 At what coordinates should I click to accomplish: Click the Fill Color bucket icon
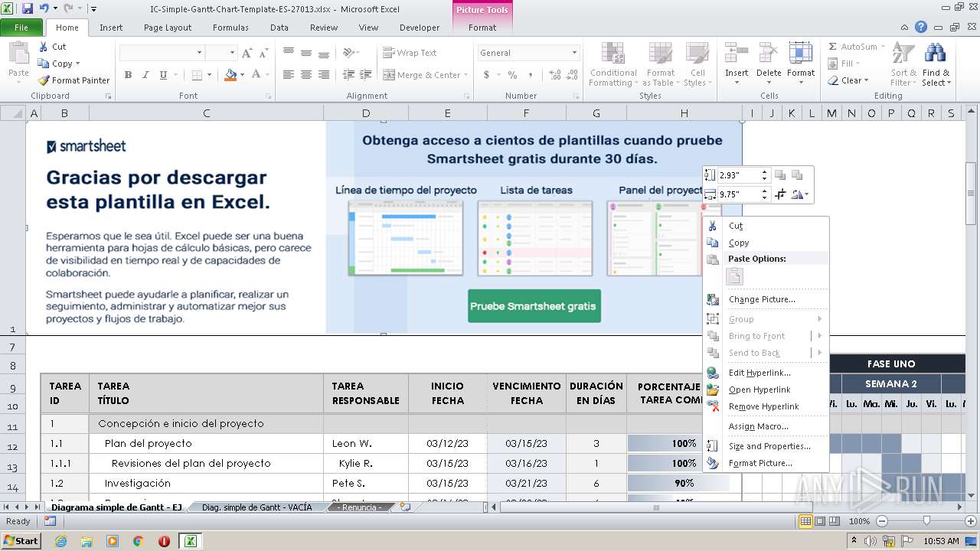click(x=230, y=75)
